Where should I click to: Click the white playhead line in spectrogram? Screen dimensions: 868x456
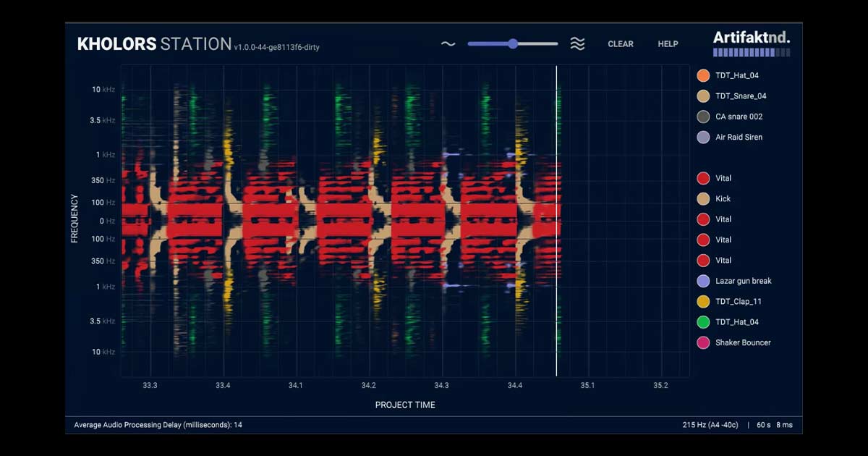click(556, 221)
